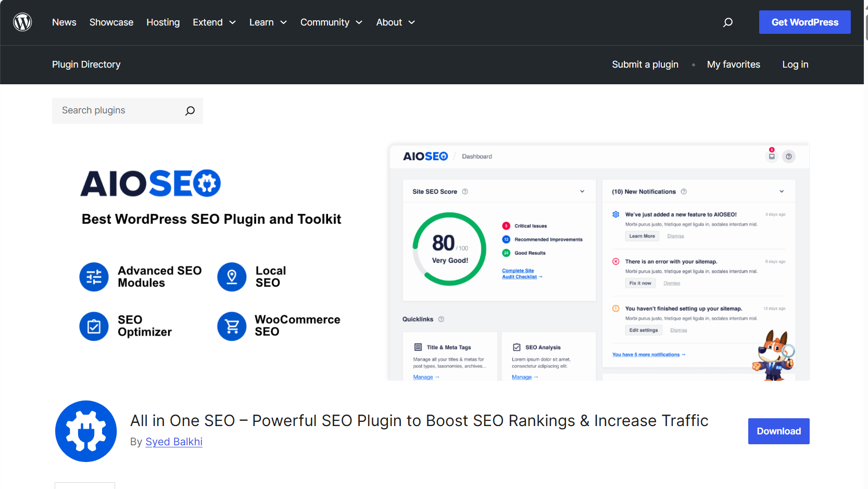
Task: Submit plugin search via magnifier icon
Action: 190,111
